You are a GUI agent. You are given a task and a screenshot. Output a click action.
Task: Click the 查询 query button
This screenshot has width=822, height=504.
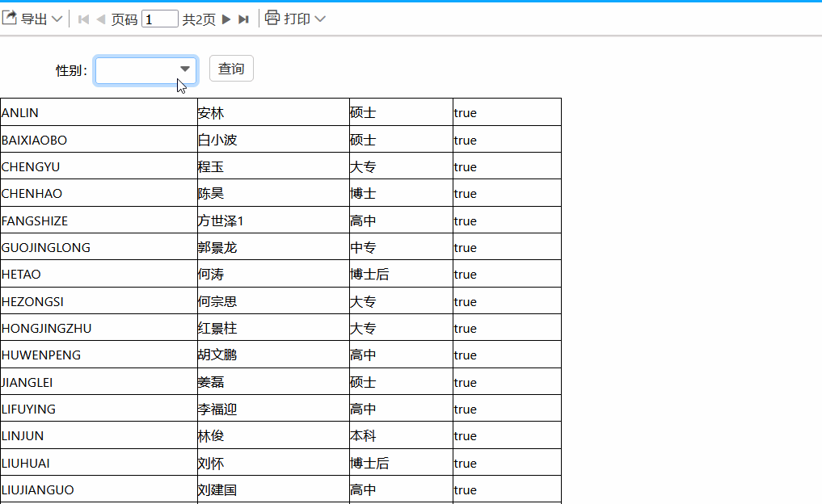point(231,69)
